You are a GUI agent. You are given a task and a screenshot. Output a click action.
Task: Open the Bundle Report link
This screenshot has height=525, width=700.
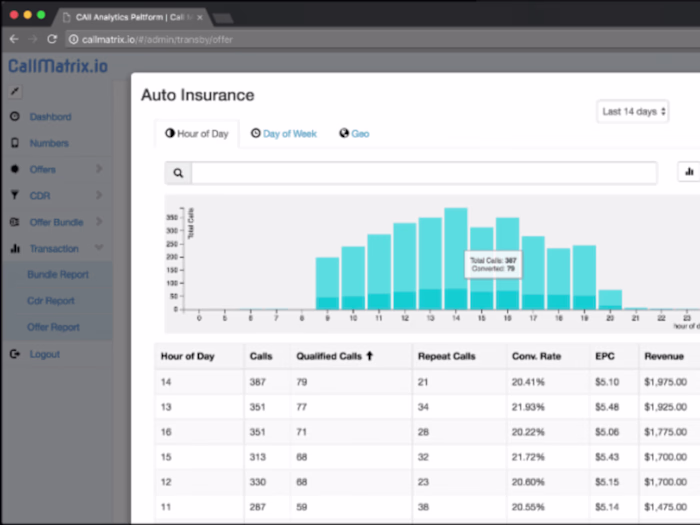tap(58, 275)
